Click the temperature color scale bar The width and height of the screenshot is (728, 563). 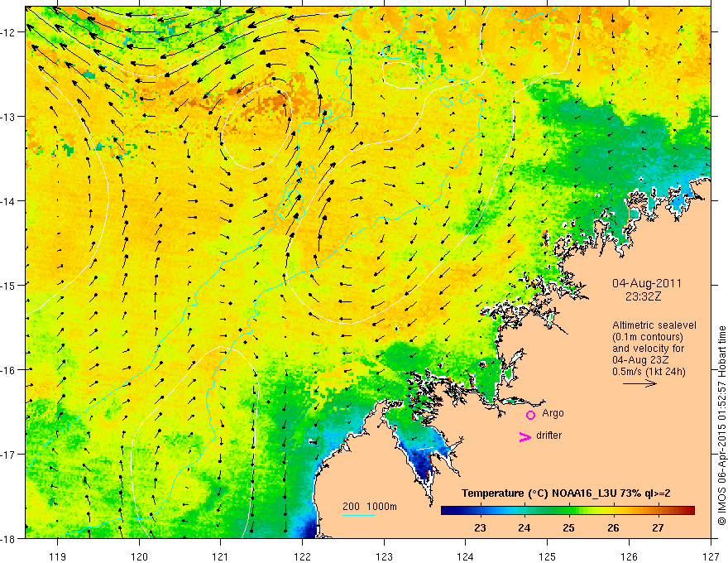(568, 511)
